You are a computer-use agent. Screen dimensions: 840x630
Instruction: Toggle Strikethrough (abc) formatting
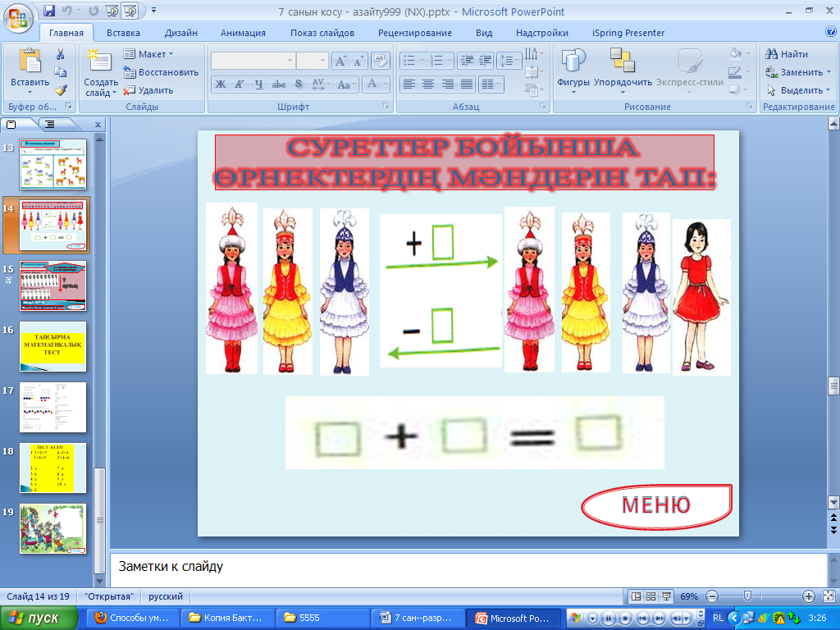279,84
